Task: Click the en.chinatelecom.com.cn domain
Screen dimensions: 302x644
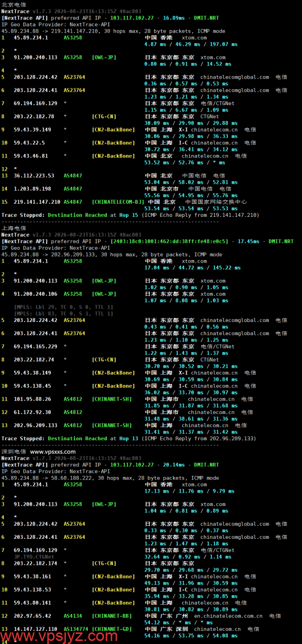Action: tap(228, 616)
